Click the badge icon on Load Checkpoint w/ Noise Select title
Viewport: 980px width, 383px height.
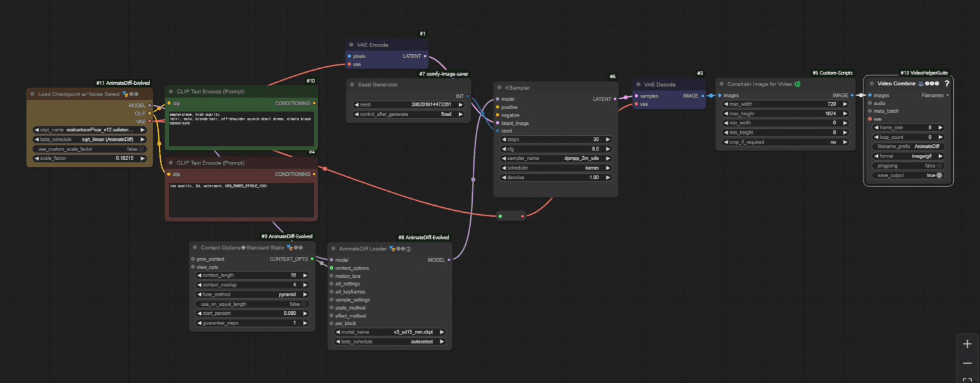125,94
